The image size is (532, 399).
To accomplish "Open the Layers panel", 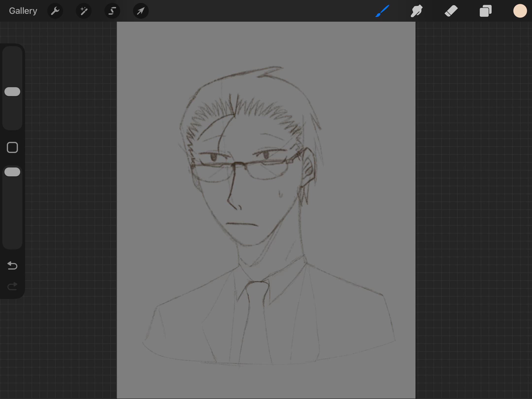I will [486, 11].
